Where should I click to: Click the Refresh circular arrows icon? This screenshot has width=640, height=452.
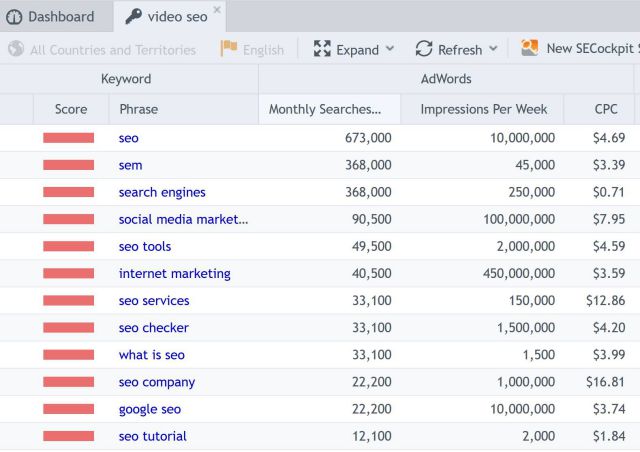pyautogui.click(x=424, y=49)
